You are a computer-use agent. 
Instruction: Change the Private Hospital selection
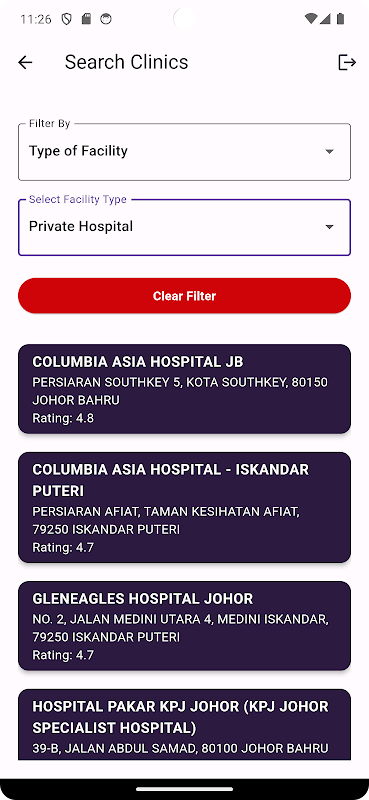184,227
